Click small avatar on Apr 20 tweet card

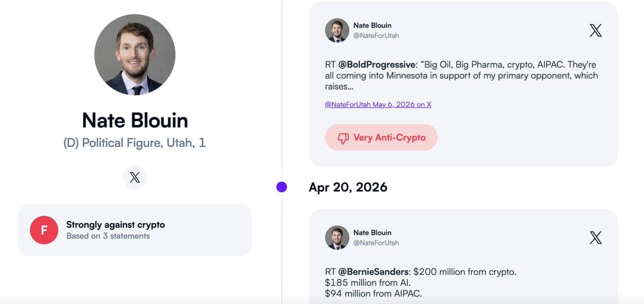[337, 238]
